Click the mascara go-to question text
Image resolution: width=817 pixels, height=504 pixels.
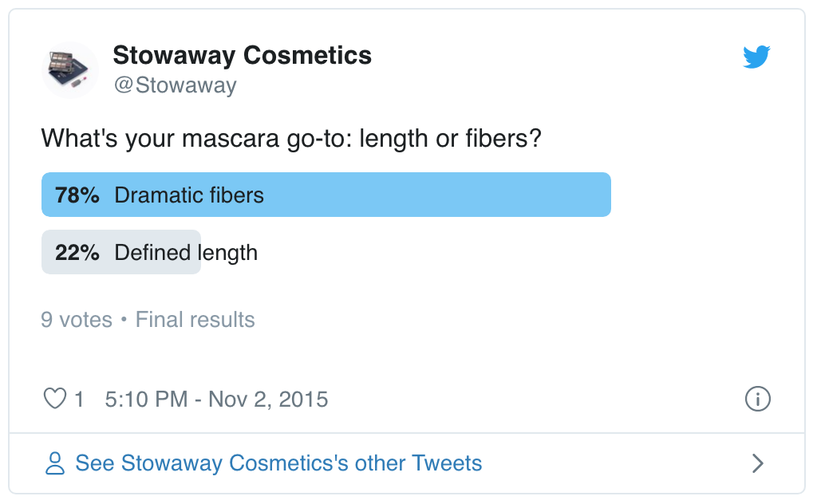(x=291, y=138)
